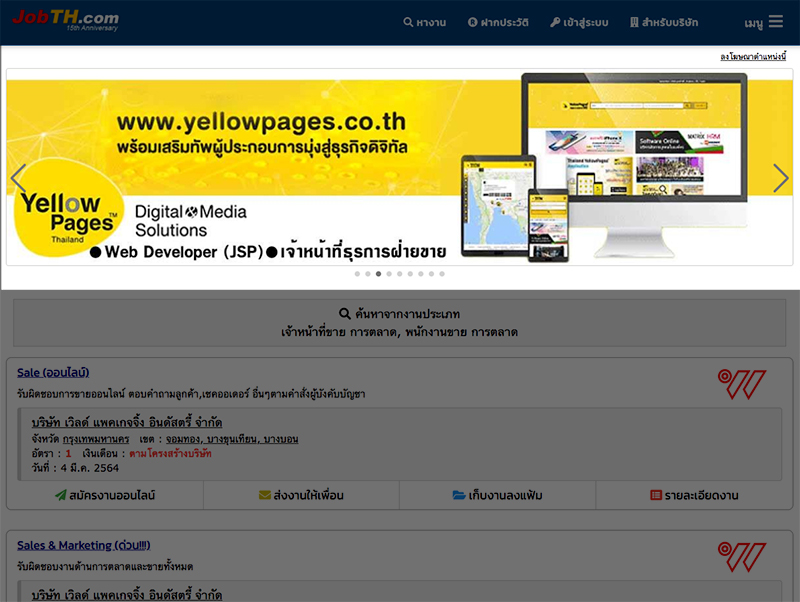This screenshot has height=602, width=800.
Task: Select the third active carousel dot
Action: point(379,274)
